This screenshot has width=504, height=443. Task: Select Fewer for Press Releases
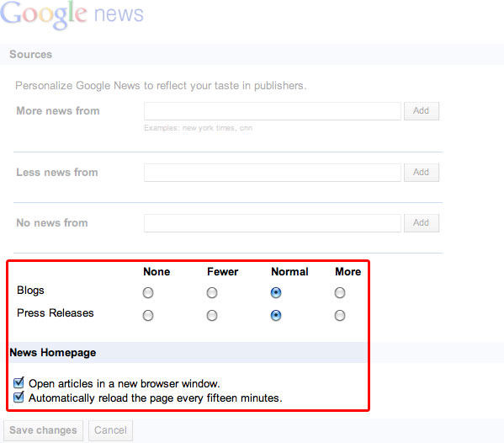[x=212, y=315]
